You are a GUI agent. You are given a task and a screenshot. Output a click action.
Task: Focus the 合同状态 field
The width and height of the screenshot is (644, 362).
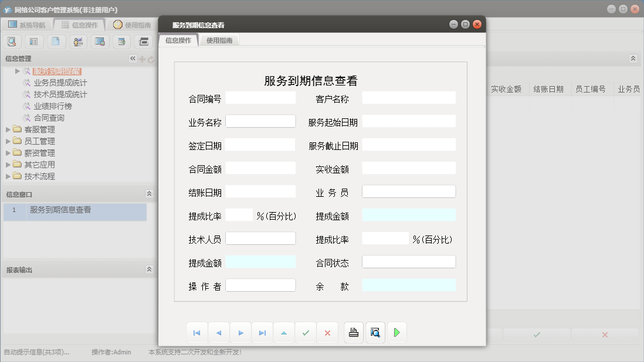(x=408, y=262)
